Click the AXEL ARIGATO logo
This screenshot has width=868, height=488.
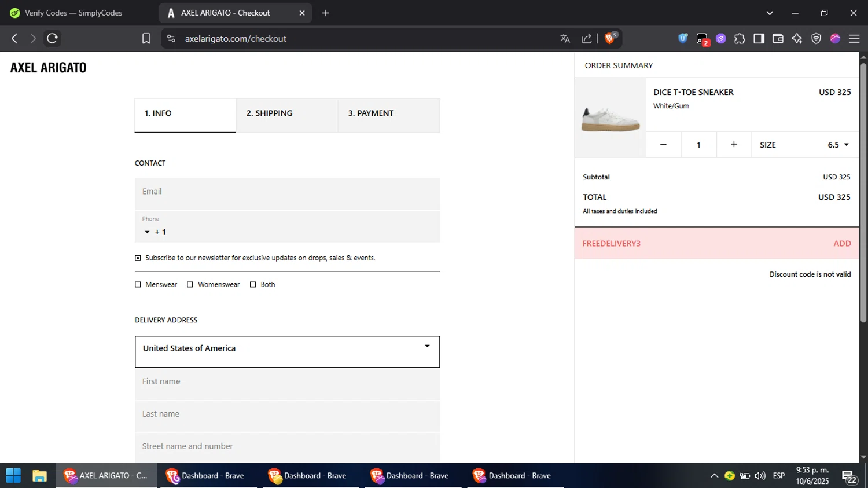pyautogui.click(x=49, y=68)
